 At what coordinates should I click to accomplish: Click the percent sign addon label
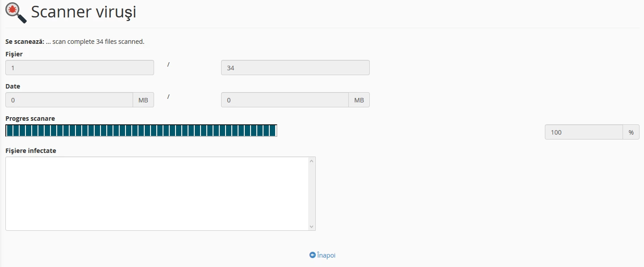(631, 132)
